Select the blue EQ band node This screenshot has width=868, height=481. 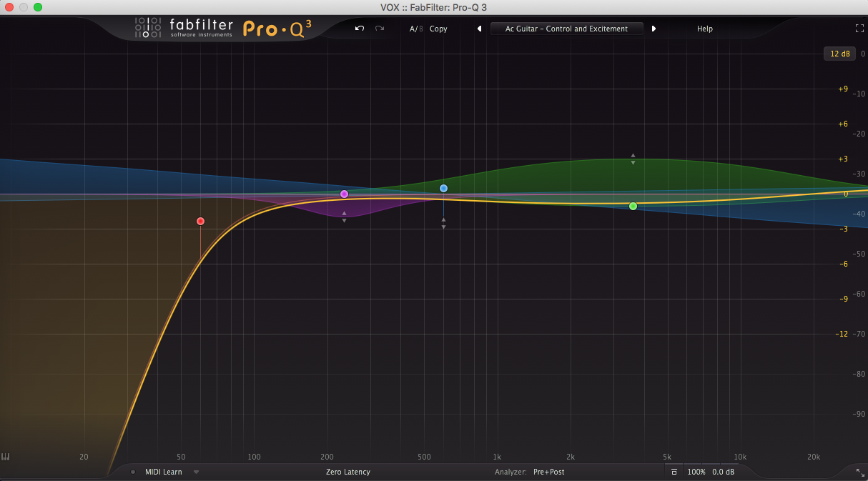click(443, 188)
